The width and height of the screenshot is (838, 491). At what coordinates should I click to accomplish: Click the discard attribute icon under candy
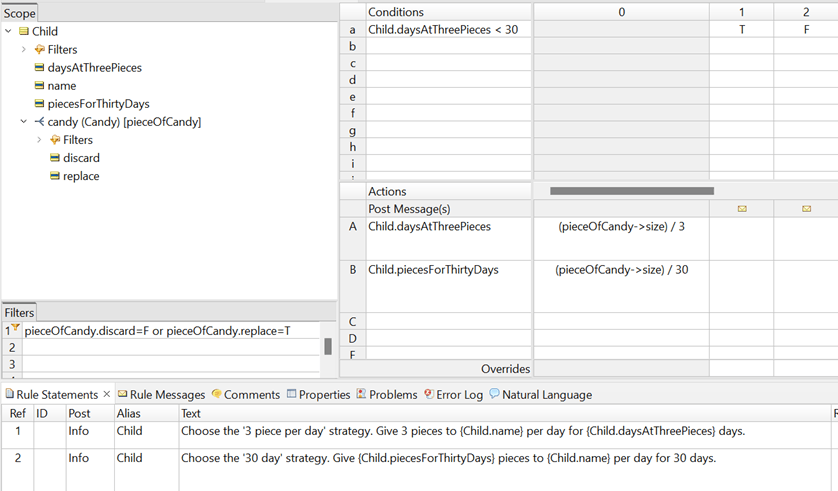pos(54,158)
